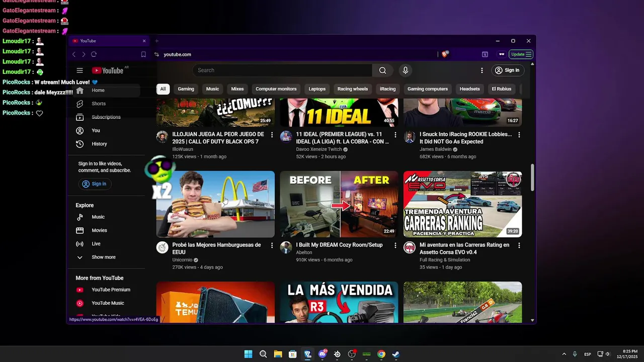
Task: Select the Gaming filter chip
Action: click(x=186, y=89)
